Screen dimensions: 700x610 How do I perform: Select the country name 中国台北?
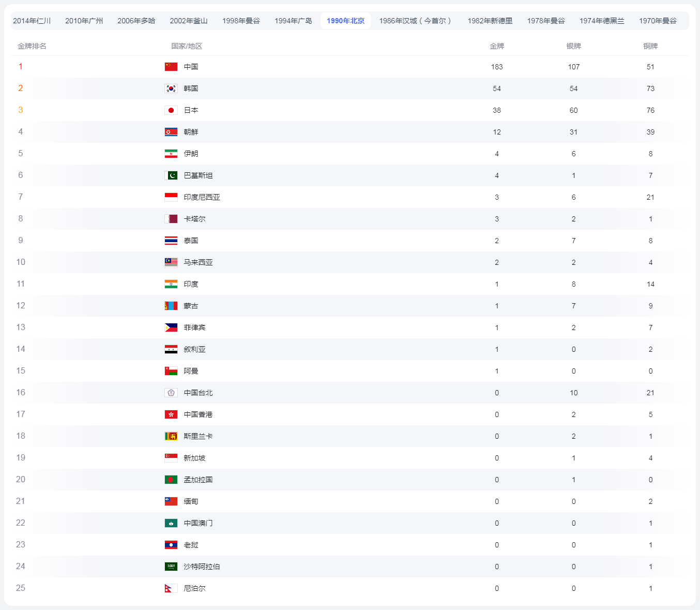[199, 393]
